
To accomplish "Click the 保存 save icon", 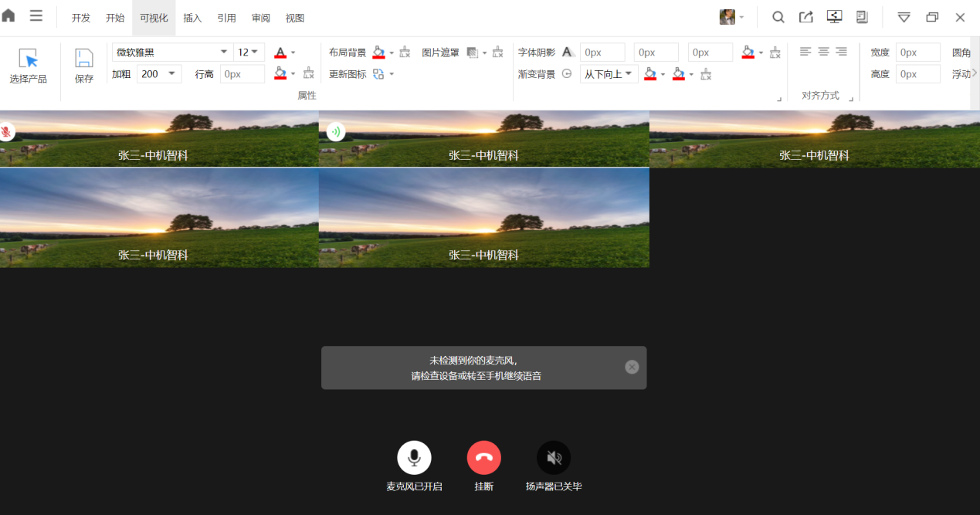I will pyautogui.click(x=83, y=59).
